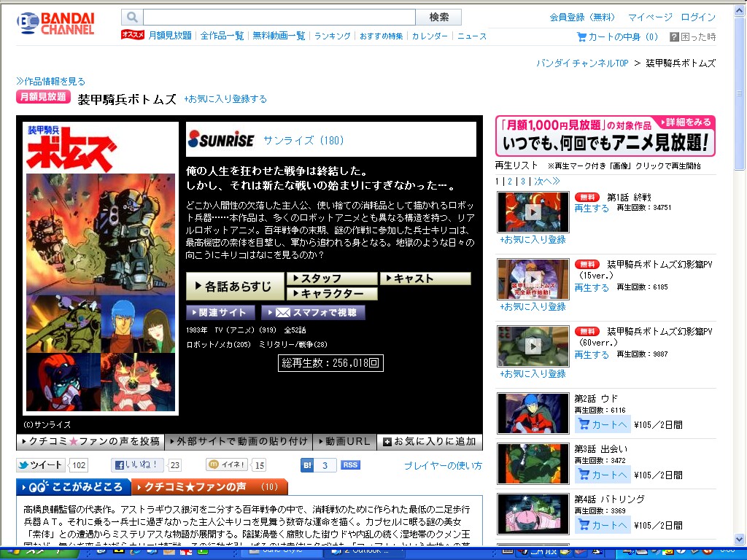Click スマフォで視聴 mail button
This screenshot has width=747, height=560.
click(314, 312)
